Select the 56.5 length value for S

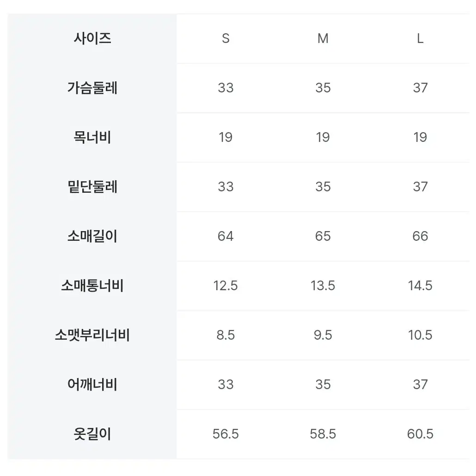[226, 434]
